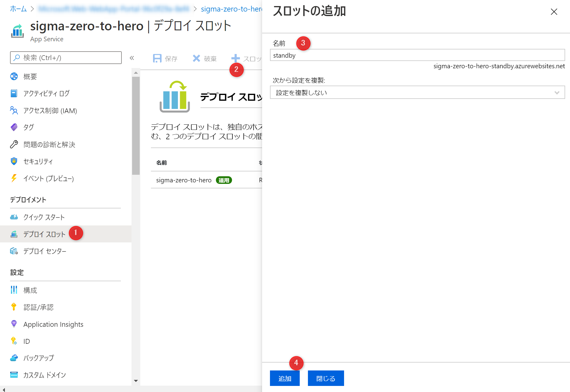Click the horizontal scrollbar left arrow
Image resolution: width=570 pixels, height=392 pixels.
[x=4, y=390]
